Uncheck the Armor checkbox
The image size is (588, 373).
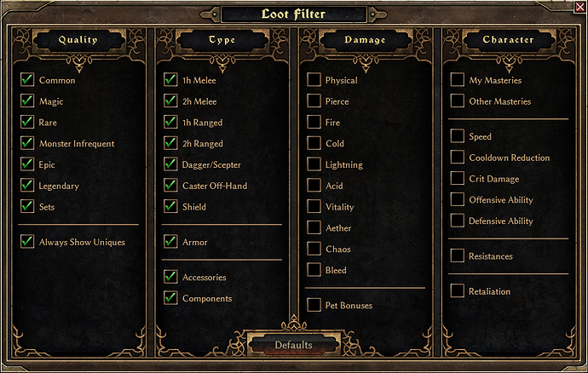170,241
